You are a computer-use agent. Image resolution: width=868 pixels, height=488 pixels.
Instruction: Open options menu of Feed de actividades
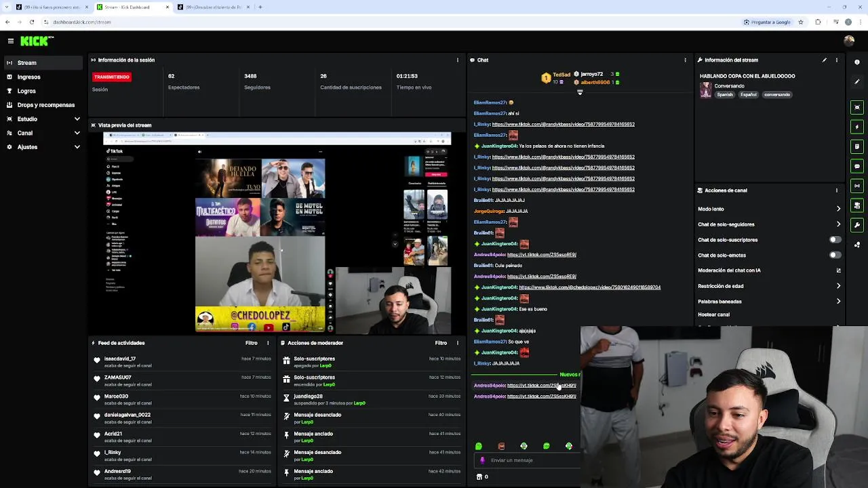point(268,343)
